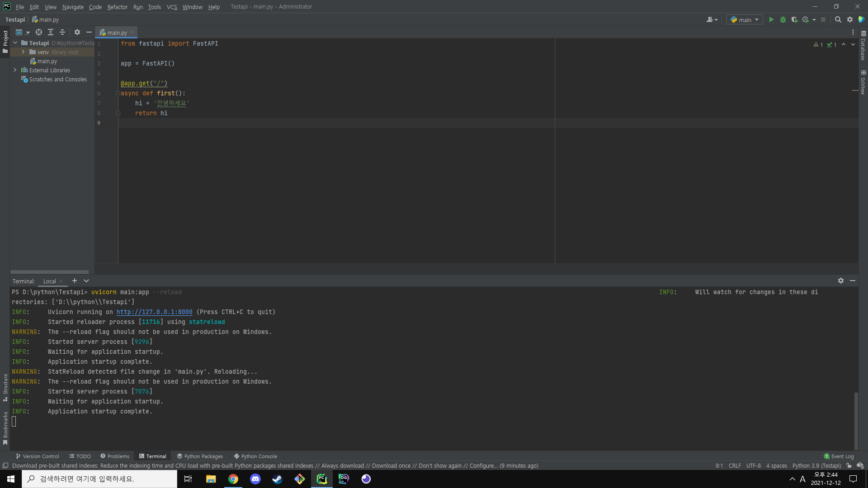Viewport: 868px width, 488px height.
Task: Run with coverage icon in the toolbar
Action: click(x=794, y=19)
